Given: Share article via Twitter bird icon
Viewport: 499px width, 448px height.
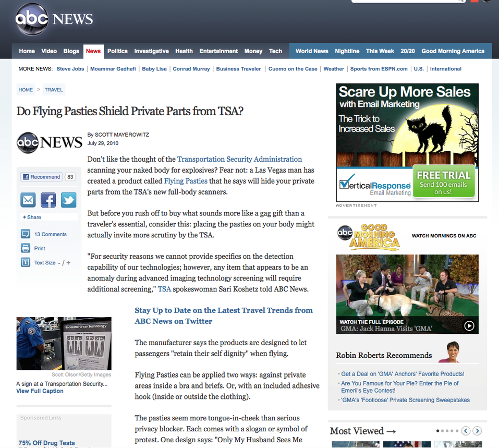Looking at the screenshot, I should pyautogui.click(x=68, y=200).
